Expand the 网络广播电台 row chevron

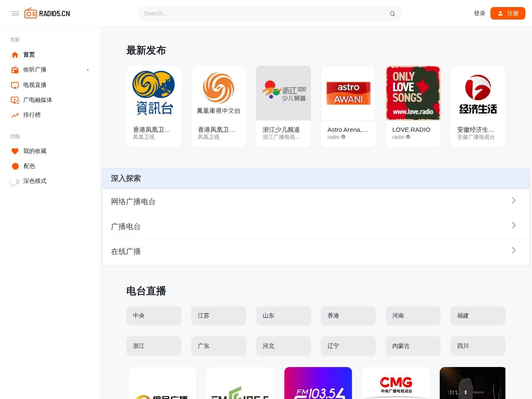(x=514, y=200)
